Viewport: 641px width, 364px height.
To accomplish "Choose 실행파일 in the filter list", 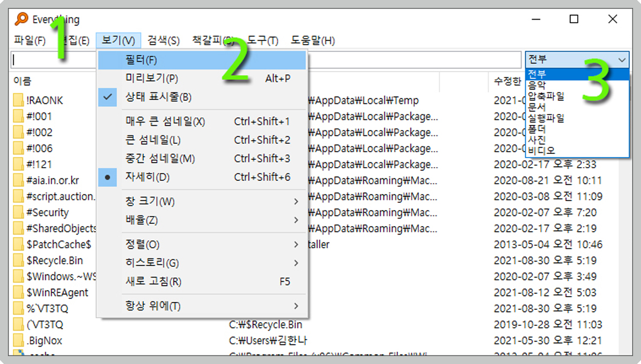I will (577, 118).
